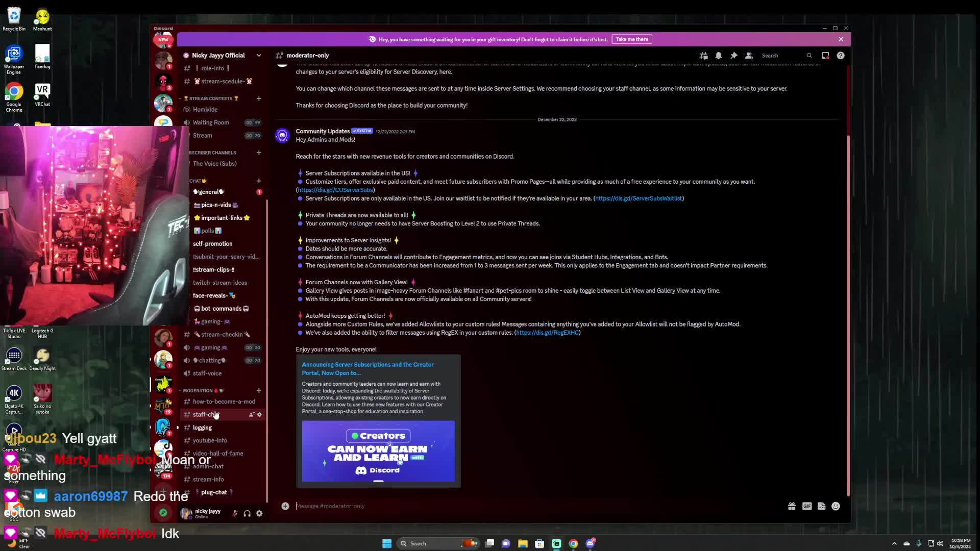Edit staff-chat channel settings gear
This screenshot has height=551, width=980.
coord(259,415)
